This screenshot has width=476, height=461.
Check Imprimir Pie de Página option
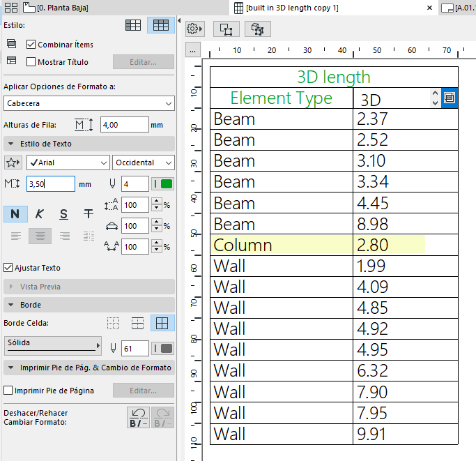(x=8, y=391)
